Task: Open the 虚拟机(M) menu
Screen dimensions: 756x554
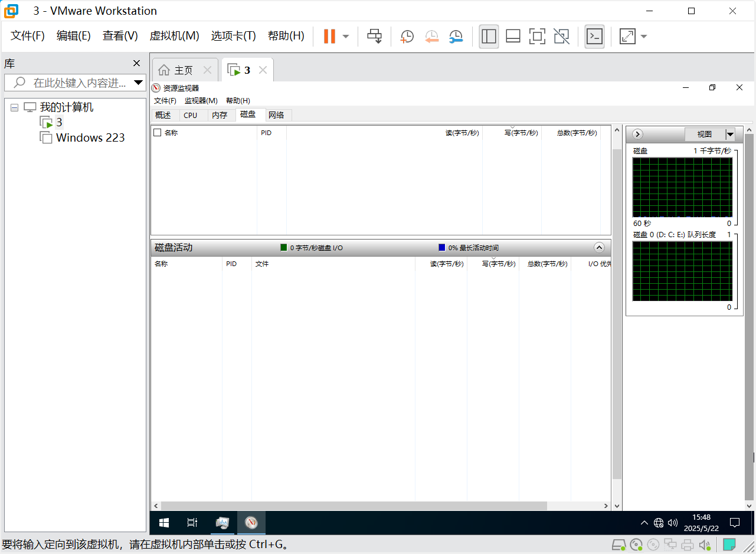Action: [x=174, y=36]
